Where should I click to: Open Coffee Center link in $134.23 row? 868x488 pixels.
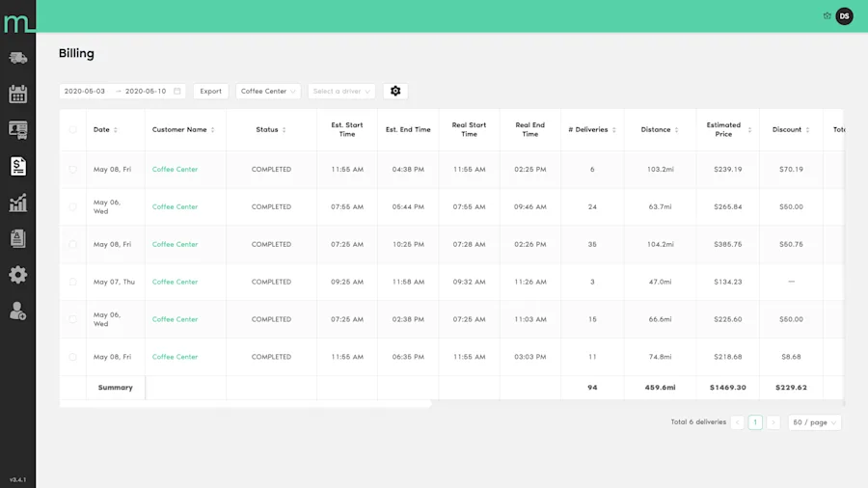pos(175,282)
